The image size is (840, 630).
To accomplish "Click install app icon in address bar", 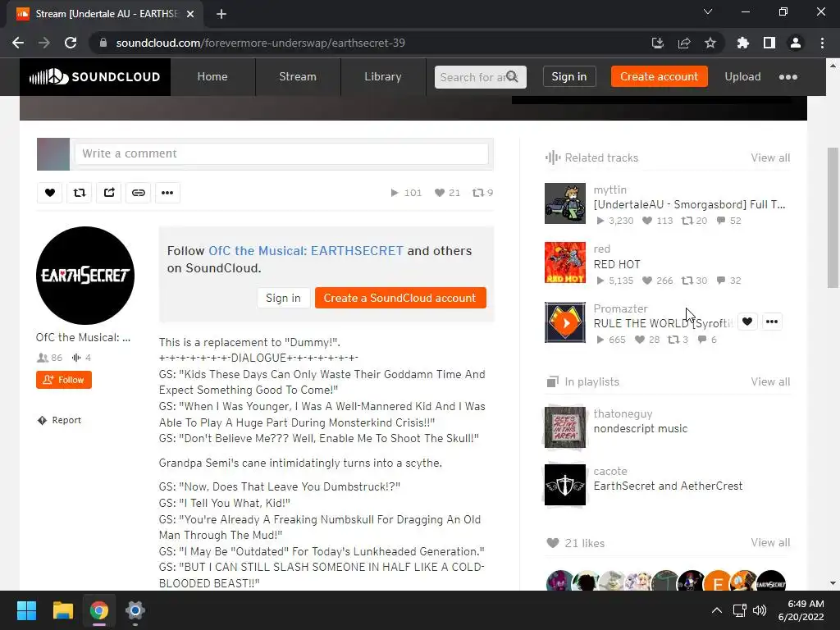I will pyautogui.click(x=658, y=43).
